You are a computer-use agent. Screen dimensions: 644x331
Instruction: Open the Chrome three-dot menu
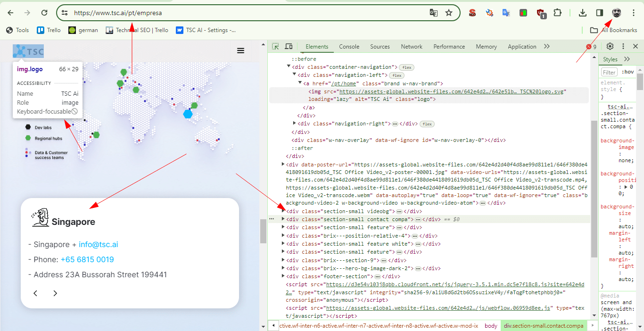[x=634, y=13]
